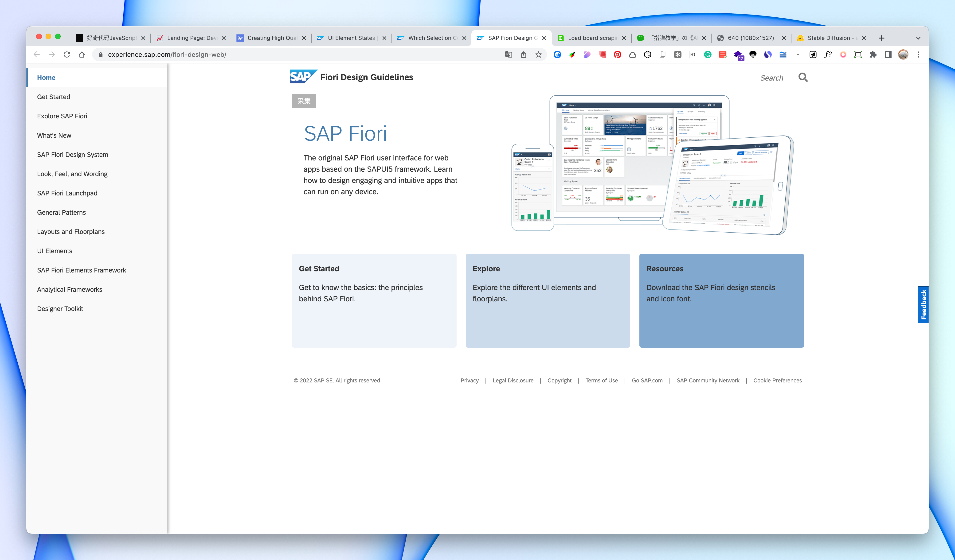The image size is (955, 560).
Task: Open Legal Disclosure footer link
Action: (513, 380)
